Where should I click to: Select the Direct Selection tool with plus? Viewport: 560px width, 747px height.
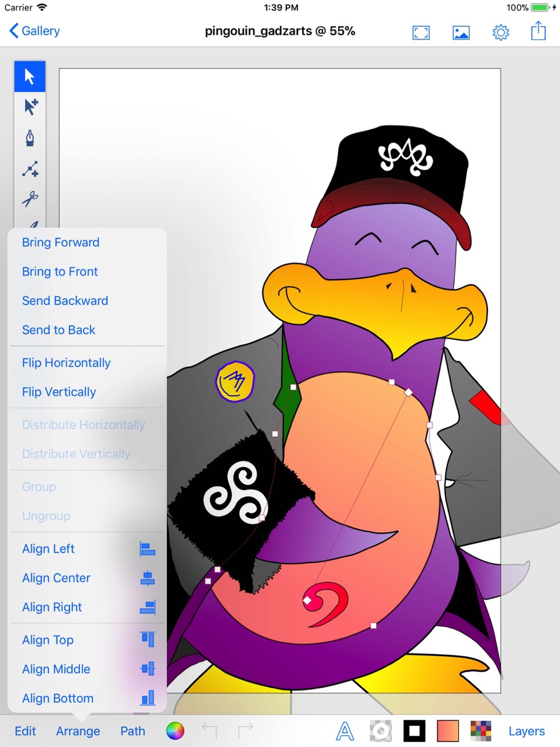(31, 106)
